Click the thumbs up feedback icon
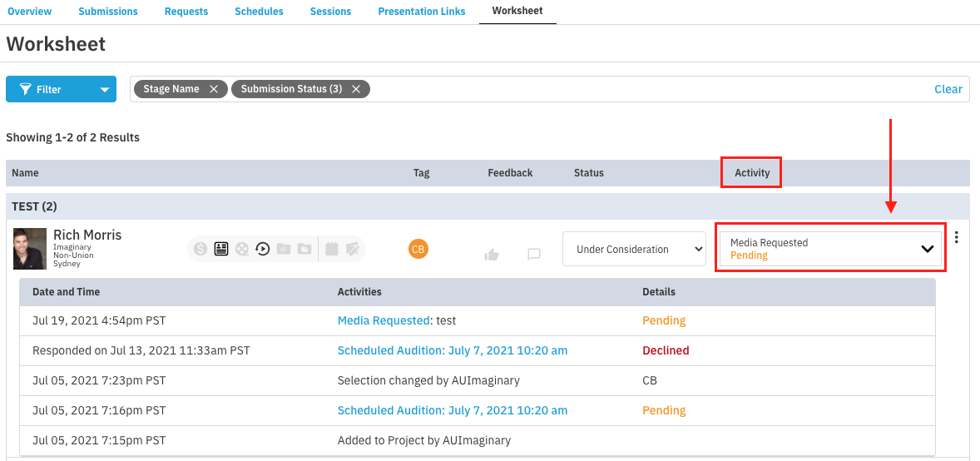This screenshot has width=980, height=461. point(492,255)
